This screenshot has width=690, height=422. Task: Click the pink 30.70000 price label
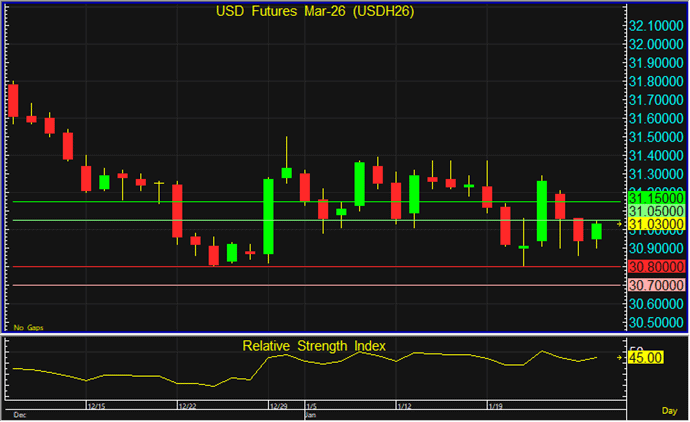[x=656, y=285]
